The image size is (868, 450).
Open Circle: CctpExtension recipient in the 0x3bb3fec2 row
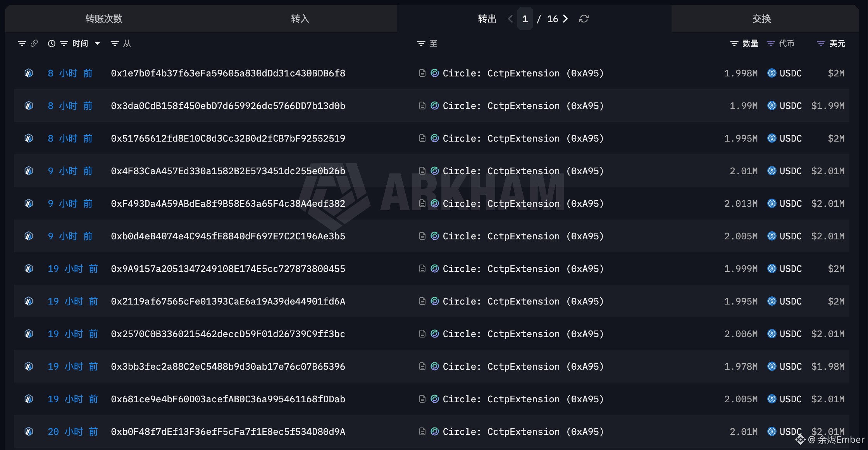523,367
